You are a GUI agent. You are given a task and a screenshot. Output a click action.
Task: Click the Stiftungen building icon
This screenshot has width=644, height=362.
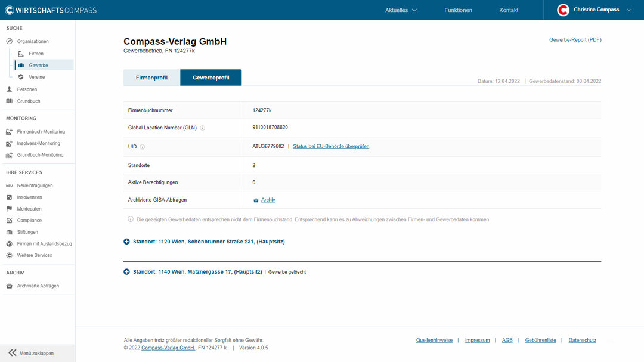coord(10,232)
